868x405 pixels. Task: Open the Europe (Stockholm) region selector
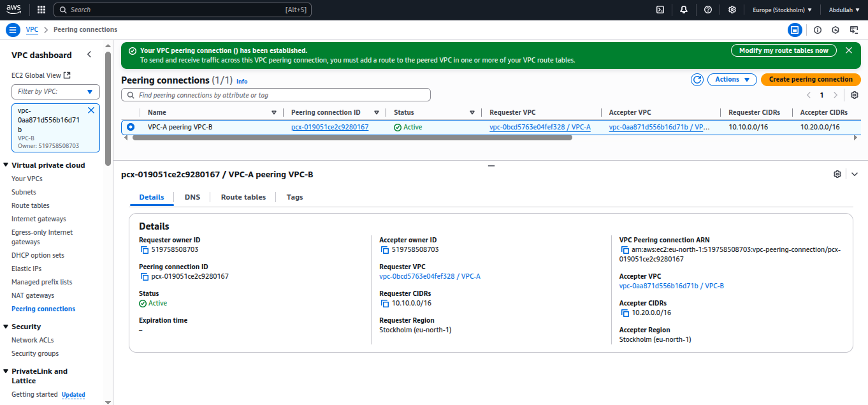[x=783, y=10]
